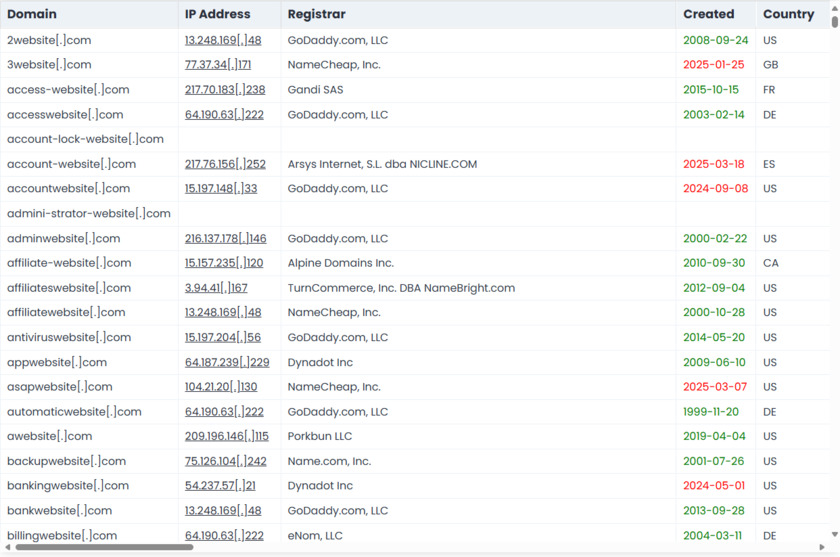840x557 pixels.
Task: Open IP link 54.237.57[.]21
Action: point(220,486)
